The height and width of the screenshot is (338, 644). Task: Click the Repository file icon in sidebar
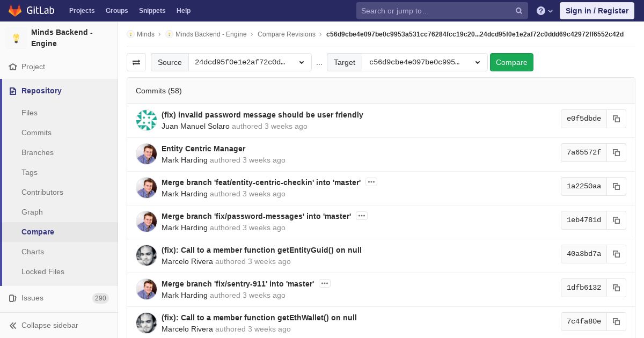[x=13, y=91]
